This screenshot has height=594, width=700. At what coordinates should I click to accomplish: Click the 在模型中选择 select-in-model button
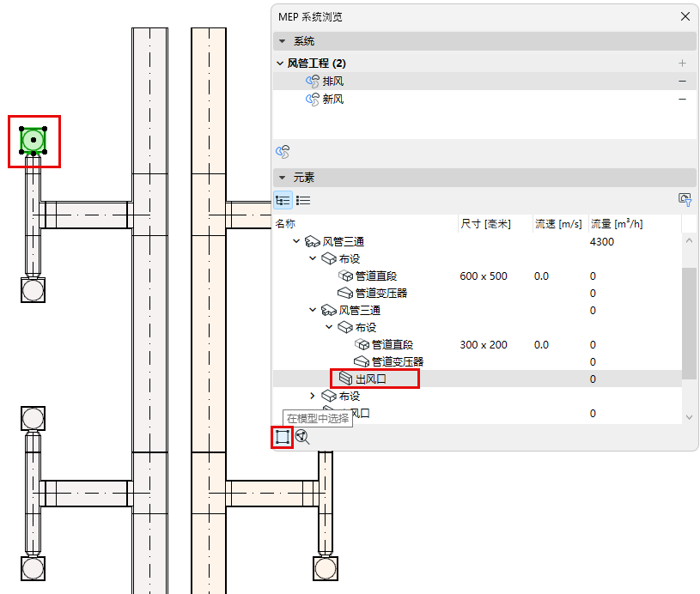coord(282,437)
